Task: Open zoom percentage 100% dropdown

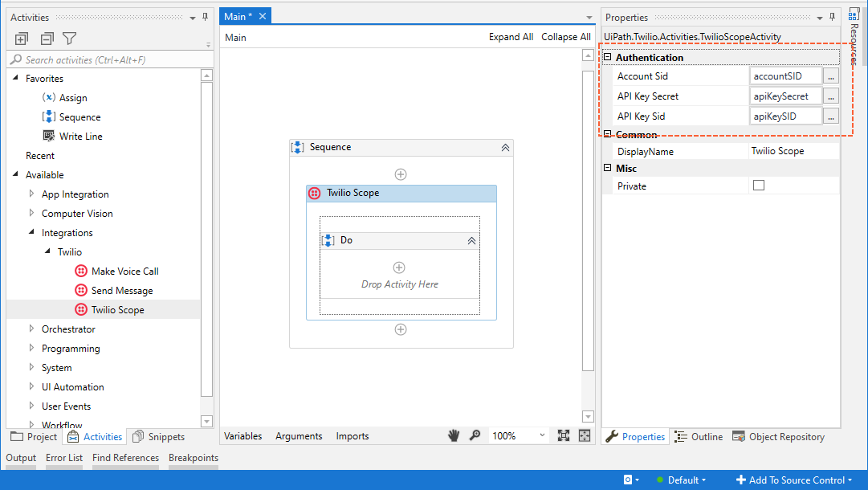Action: [518, 435]
